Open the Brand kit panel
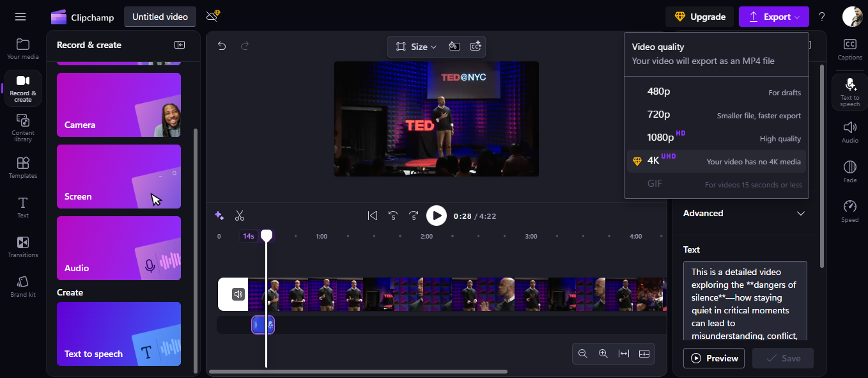Image resolution: width=868 pixels, height=378 pixels. coord(22,285)
